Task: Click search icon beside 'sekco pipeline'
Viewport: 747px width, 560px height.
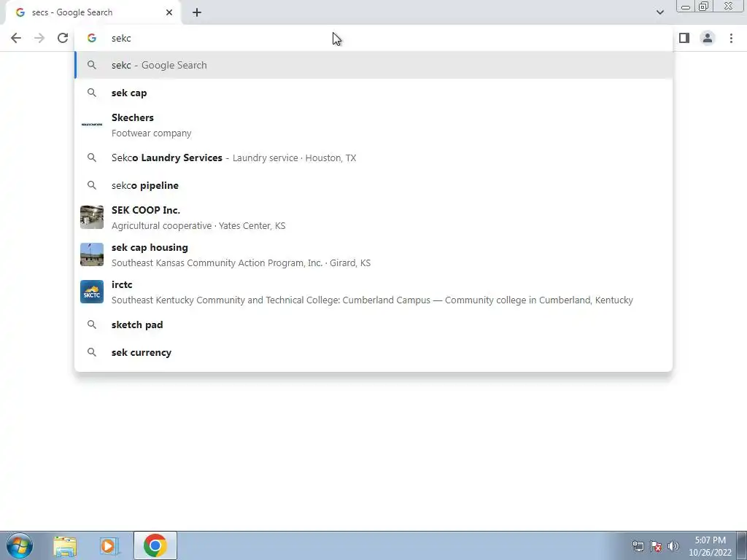Action: 92,185
